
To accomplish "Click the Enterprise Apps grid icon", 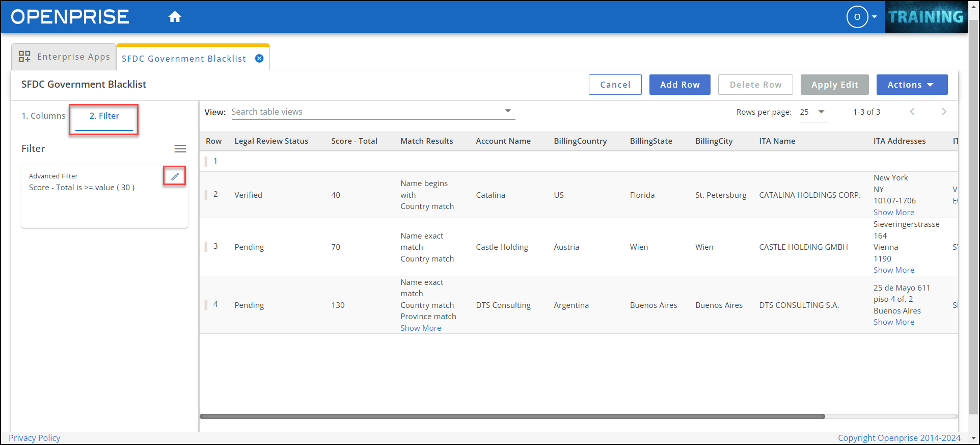I will click(x=24, y=57).
